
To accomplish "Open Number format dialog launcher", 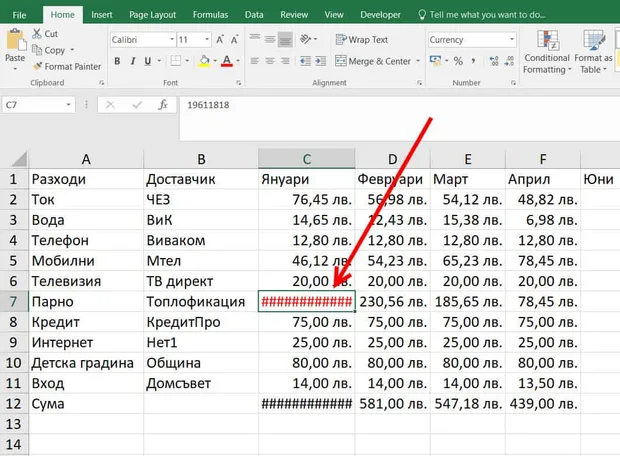I will pyautogui.click(x=513, y=83).
